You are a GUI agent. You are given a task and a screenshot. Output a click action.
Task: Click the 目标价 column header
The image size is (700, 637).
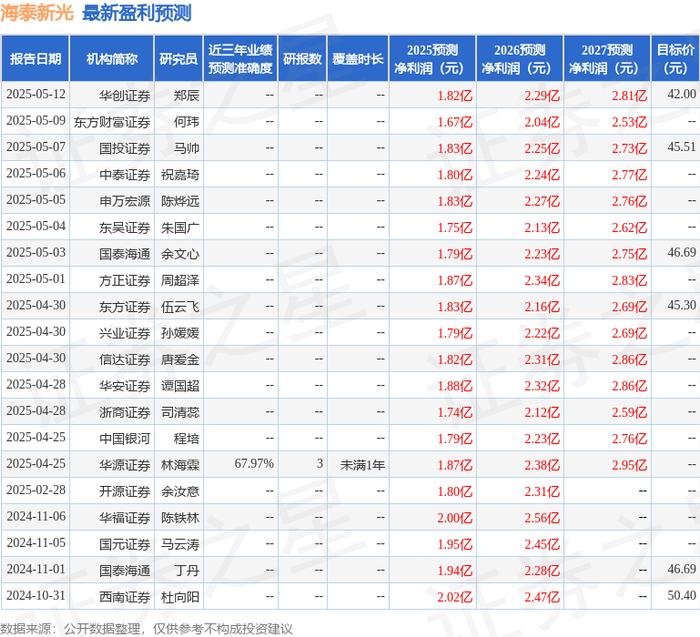pos(675,58)
